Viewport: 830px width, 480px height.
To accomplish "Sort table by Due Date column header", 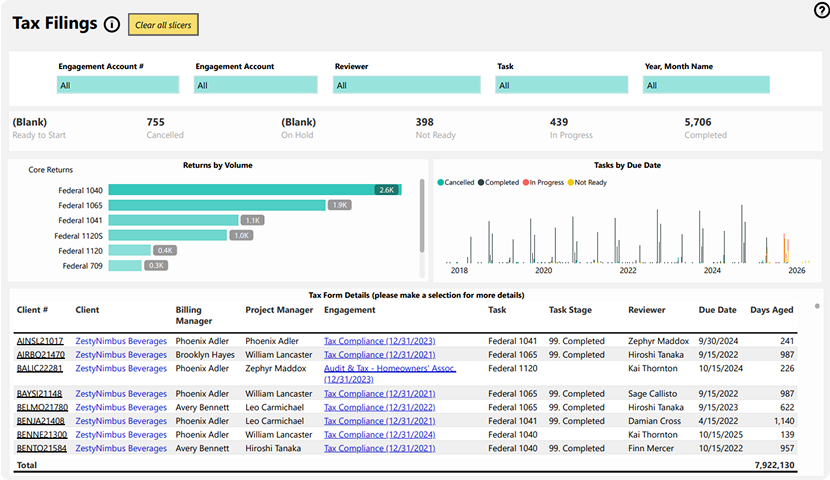I will tap(717, 310).
